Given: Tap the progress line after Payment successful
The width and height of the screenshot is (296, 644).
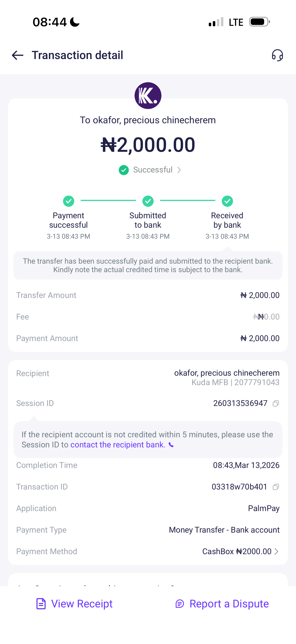Looking at the screenshot, I should [108, 201].
